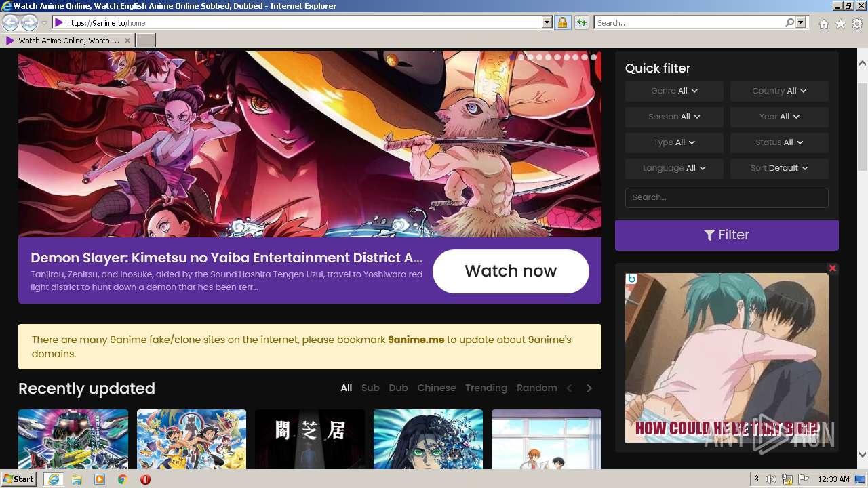Image resolution: width=868 pixels, height=488 pixels.
Task: Select the first purple carousel dot
Action: pos(513,58)
